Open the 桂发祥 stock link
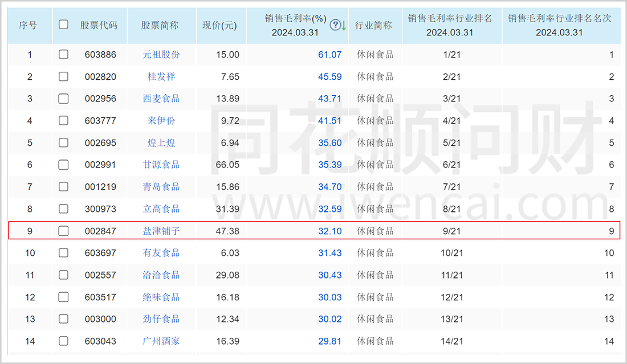The image size is (627, 364). click(x=161, y=76)
